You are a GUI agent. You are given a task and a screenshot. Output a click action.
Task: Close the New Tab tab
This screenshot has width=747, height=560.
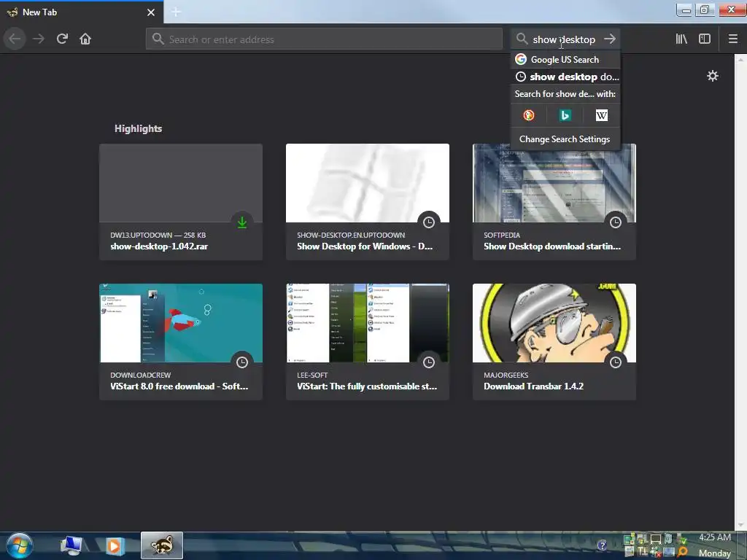(150, 12)
